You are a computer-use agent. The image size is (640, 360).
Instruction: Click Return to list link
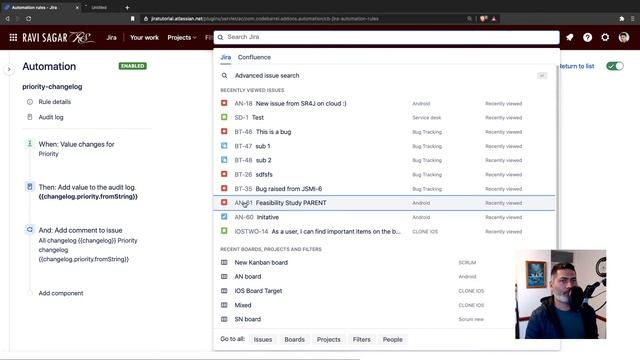point(577,66)
